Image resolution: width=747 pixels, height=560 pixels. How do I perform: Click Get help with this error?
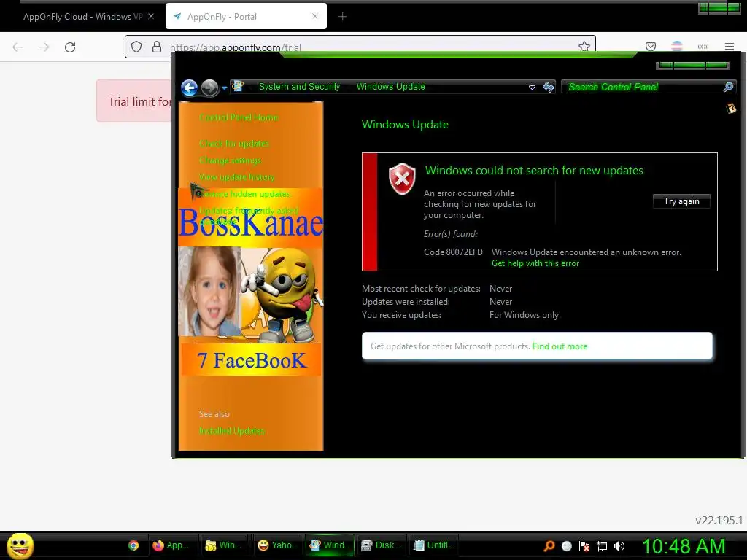click(x=535, y=263)
